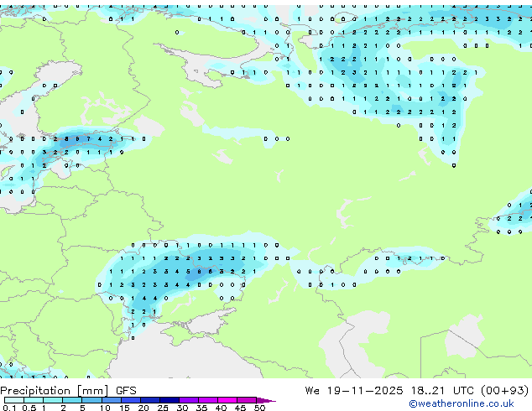Click the above-50 mm legend arrow tip

click(266, 401)
